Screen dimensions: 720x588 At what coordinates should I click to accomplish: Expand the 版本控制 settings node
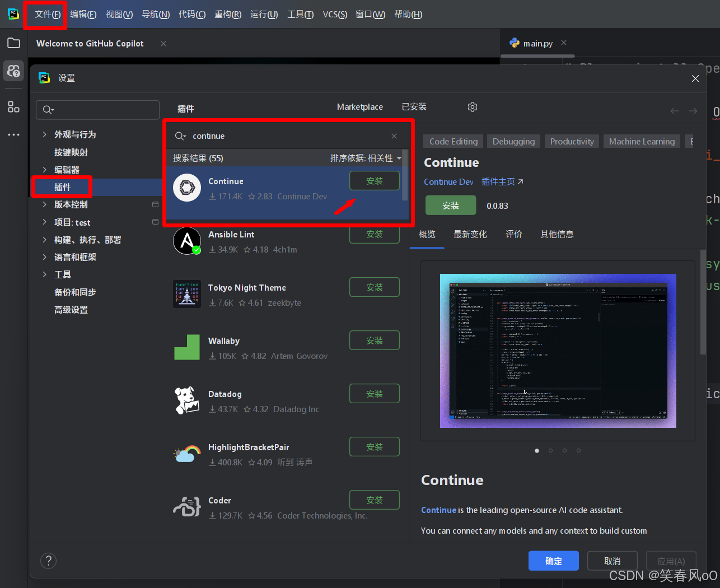coord(45,204)
